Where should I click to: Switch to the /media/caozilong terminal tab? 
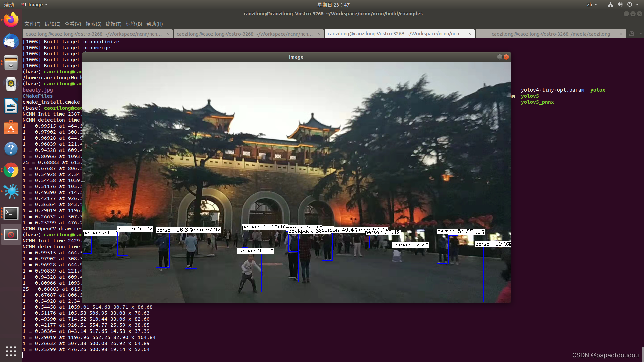[550, 34]
